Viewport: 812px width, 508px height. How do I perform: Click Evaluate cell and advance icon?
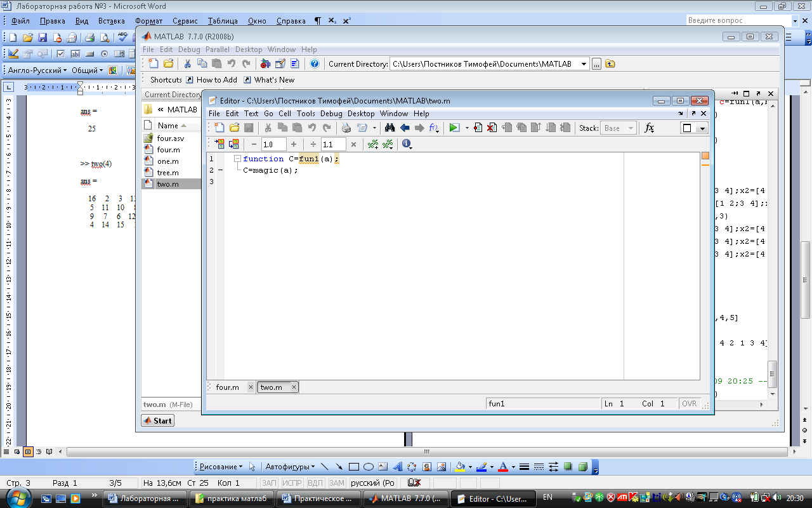(233, 144)
